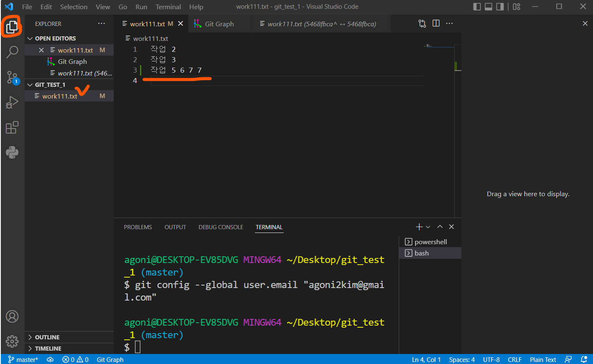Select language mode Plain Text

pos(543,359)
